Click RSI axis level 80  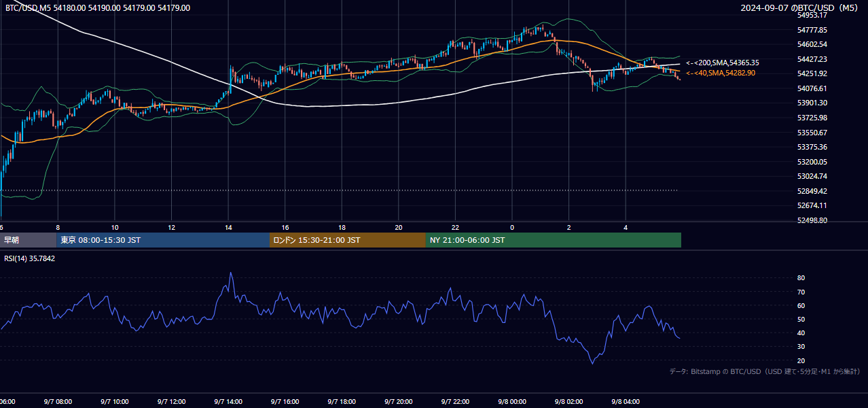coord(801,278)
